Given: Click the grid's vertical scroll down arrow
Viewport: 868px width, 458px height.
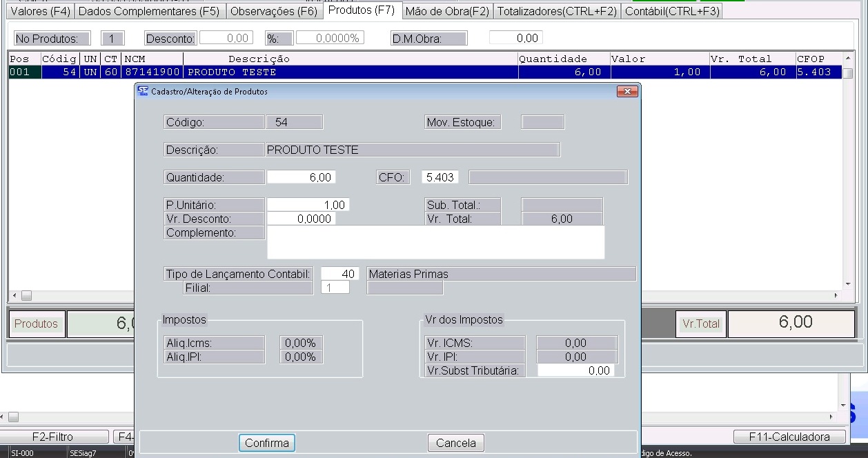Looking at the screenshot, I should tap(848, 284).
